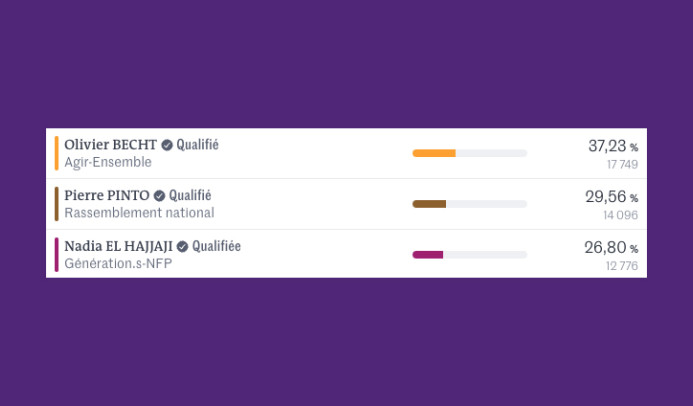Click Nadia EL HAJJAJI's magenta progress bar

point(427,255)
